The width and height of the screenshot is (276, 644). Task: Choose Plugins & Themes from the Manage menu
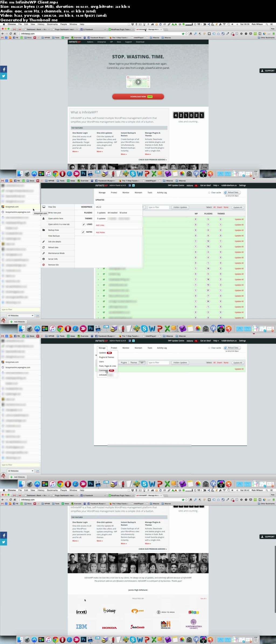(x=106, y=357)
